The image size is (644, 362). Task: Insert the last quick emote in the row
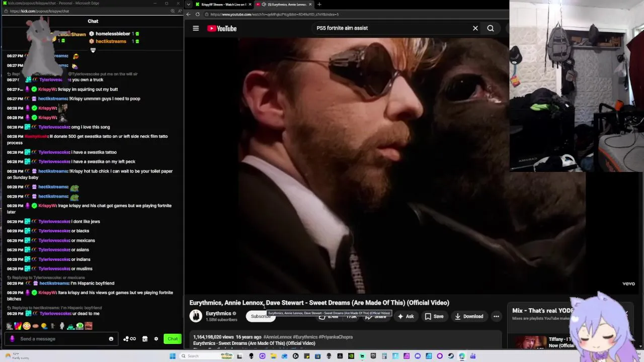coord(89,326)
